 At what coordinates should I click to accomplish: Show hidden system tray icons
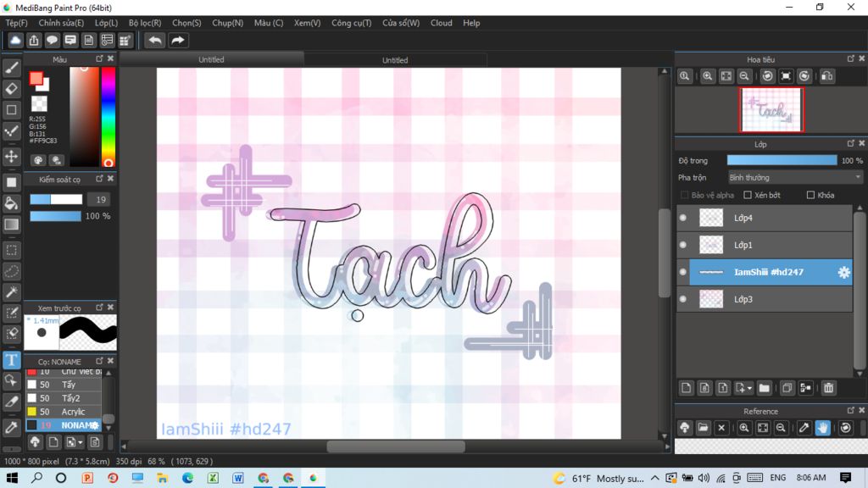pyautogui.click(x=655, y=478)
